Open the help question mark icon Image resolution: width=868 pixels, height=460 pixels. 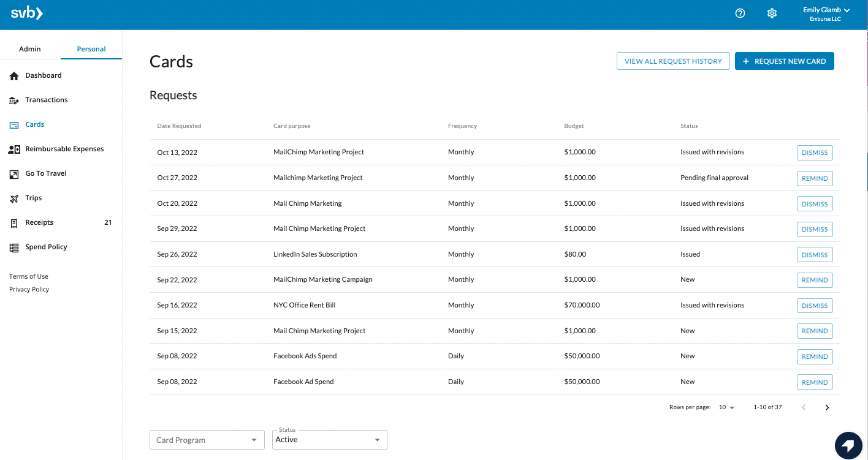pos(740,13)
